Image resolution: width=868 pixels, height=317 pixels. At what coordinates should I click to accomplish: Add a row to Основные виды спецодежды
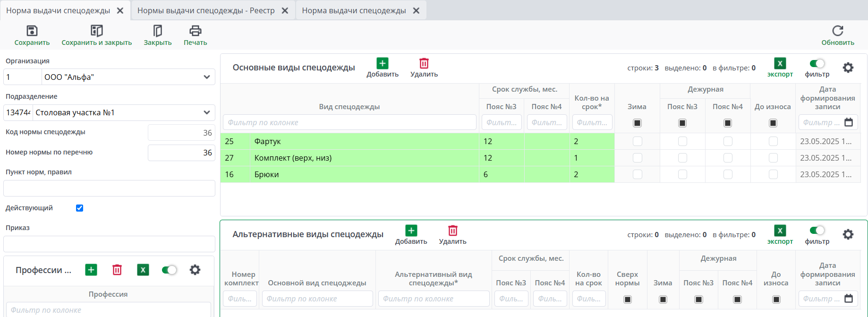[382, 64]
